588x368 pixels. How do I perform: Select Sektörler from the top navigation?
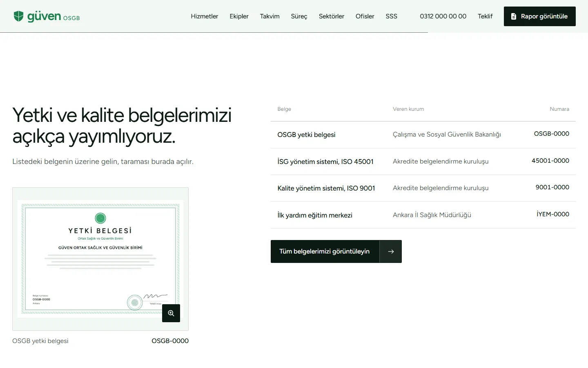332,16
